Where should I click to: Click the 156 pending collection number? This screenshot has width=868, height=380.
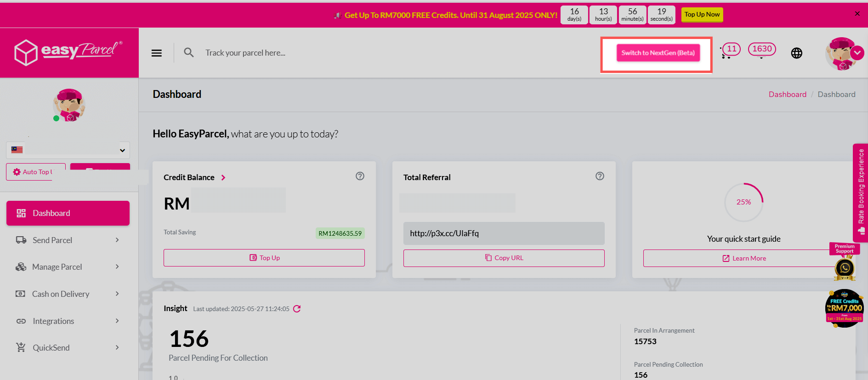pyautogui.click(x=189, y=339)
